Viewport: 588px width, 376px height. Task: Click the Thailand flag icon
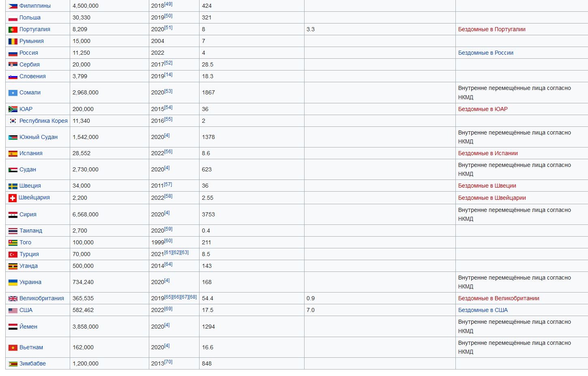pyautogui.click(x=13, y=231)
